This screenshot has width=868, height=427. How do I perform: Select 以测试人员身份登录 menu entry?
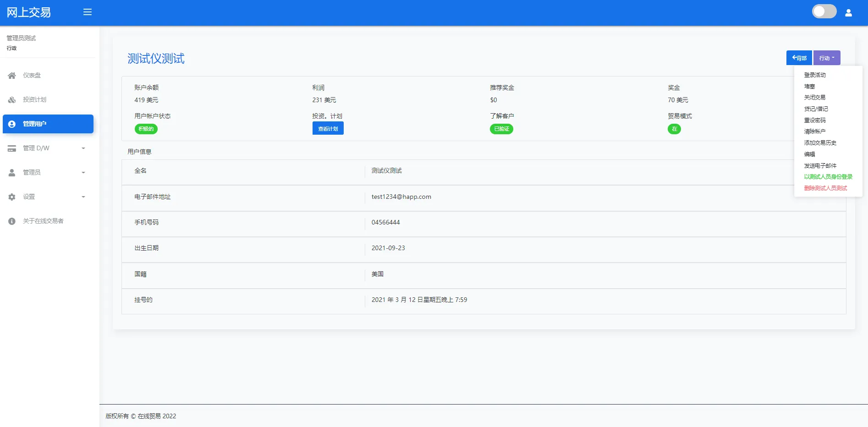tap(827, 176)
